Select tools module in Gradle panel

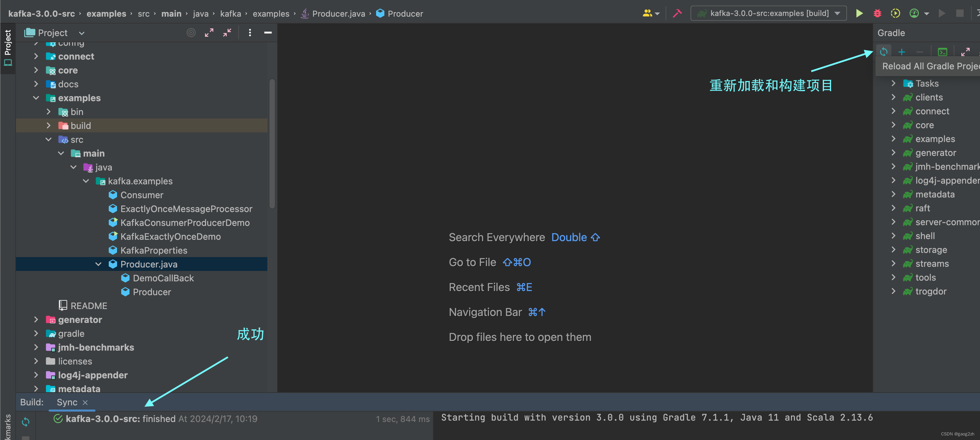tap(925, 277)
